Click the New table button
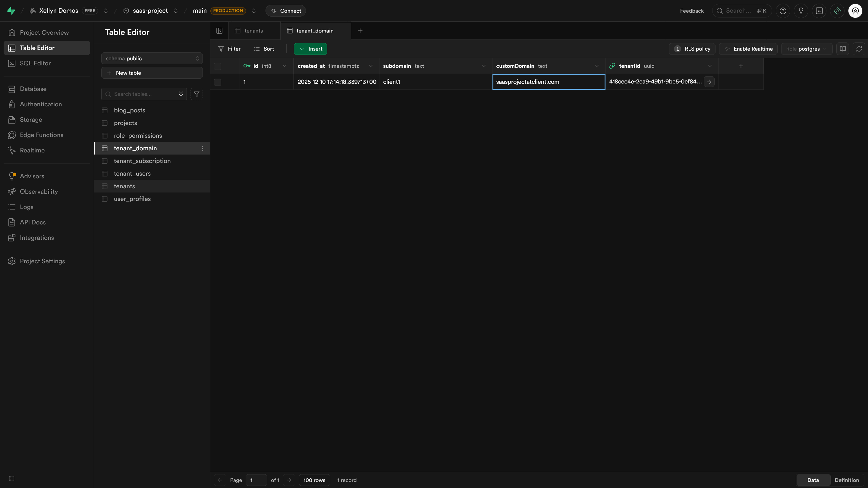This screenshot has height=488, width=868. pyautogui.click(x=152, y=73)
